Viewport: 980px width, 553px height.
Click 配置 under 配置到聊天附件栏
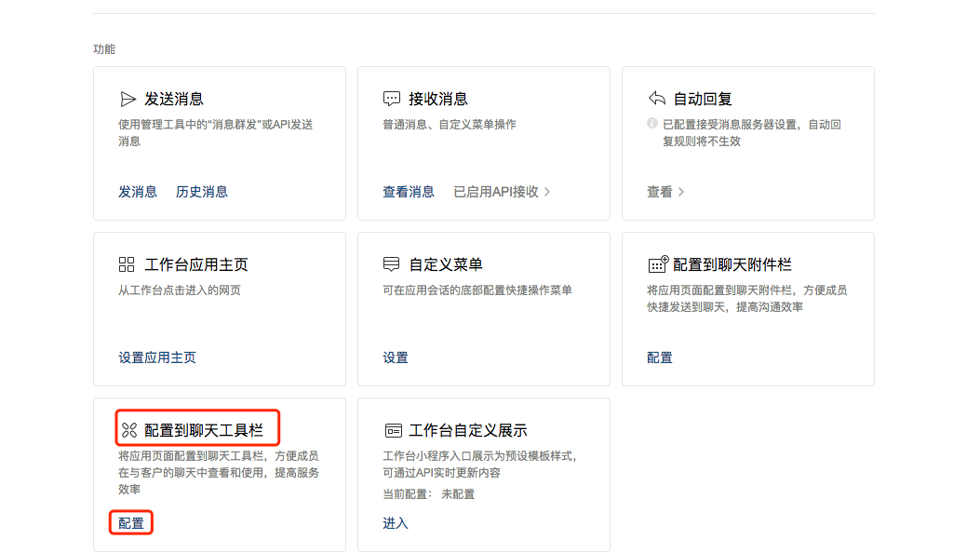[659, 357]
